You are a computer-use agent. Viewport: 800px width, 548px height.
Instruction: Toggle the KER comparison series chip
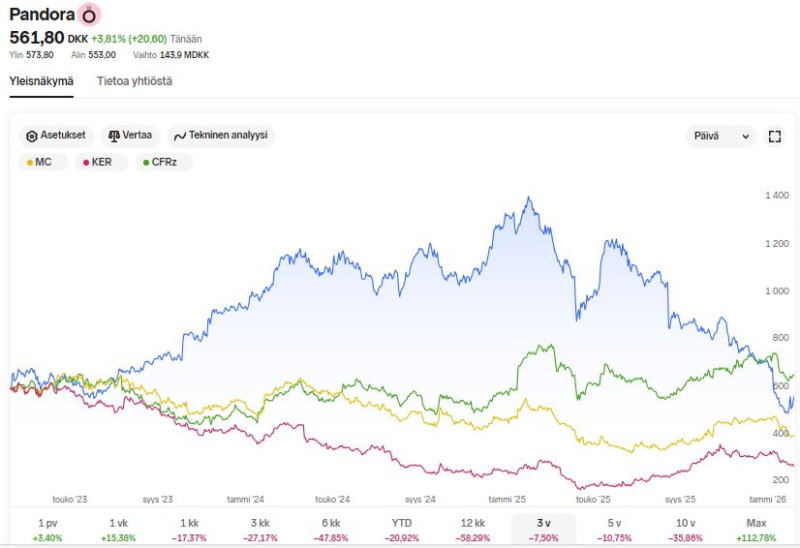96,161
